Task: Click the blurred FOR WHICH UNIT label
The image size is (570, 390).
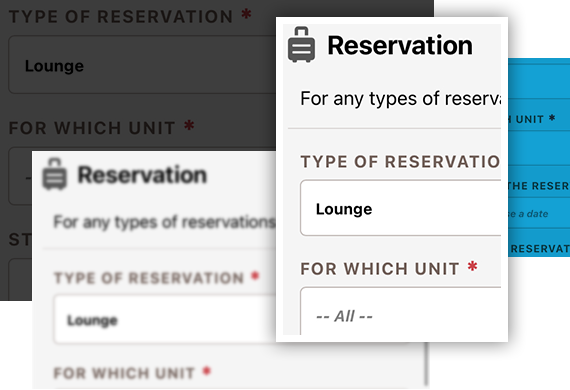Action: 124,373
